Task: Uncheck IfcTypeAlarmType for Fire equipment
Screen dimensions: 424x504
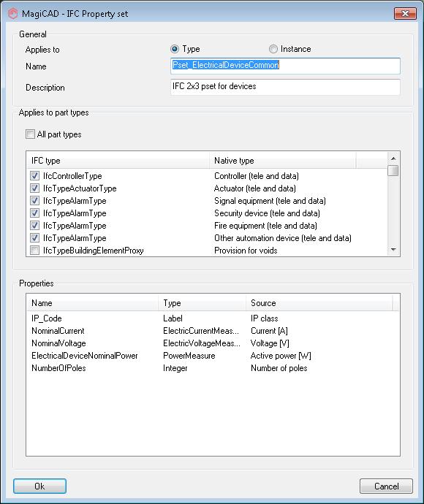Action: pos(35,226)
